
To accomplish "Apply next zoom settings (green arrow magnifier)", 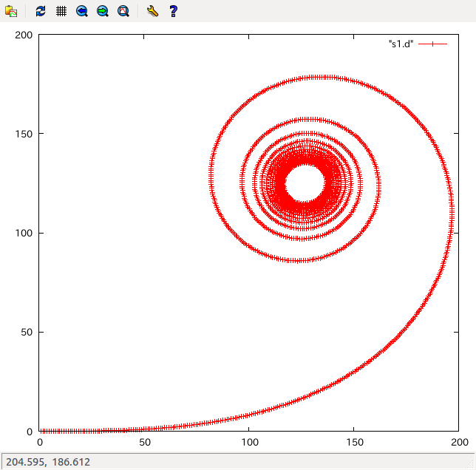I will pos(102,11).
